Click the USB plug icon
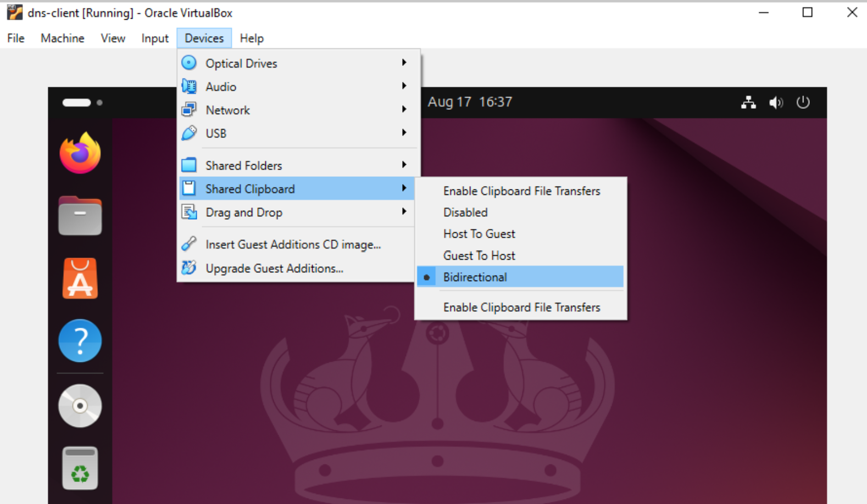This screenshot has width=867, height=504. [x=189, y=133]
